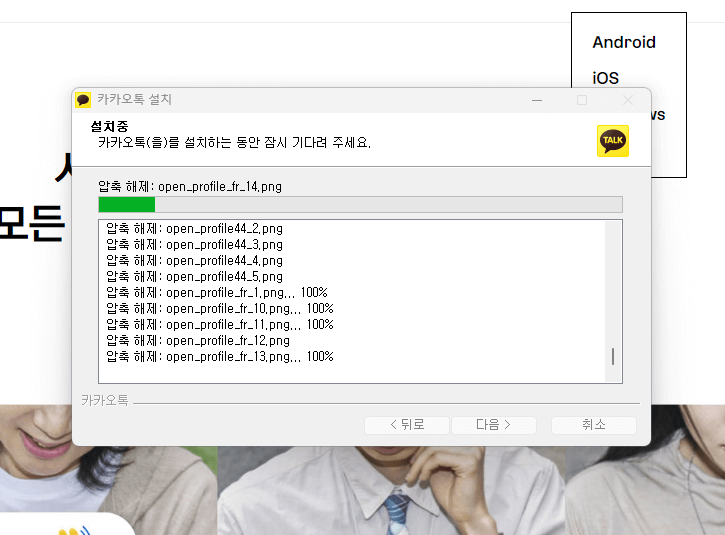The height and width of the screenshot is (535, 725).
Task: Select log line open_profile_fr_12.png
Action: coord(198,341)
